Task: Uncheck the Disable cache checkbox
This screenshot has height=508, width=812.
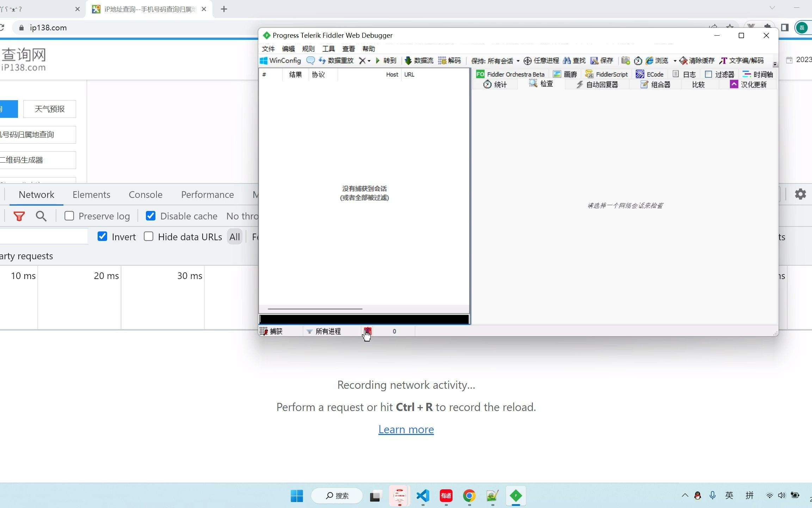Action: 150,216
